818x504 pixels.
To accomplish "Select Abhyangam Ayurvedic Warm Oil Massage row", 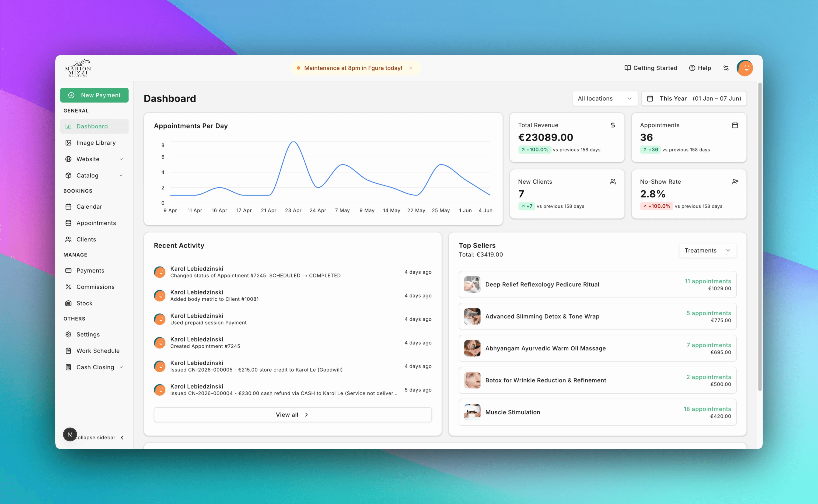I will 598,348.
